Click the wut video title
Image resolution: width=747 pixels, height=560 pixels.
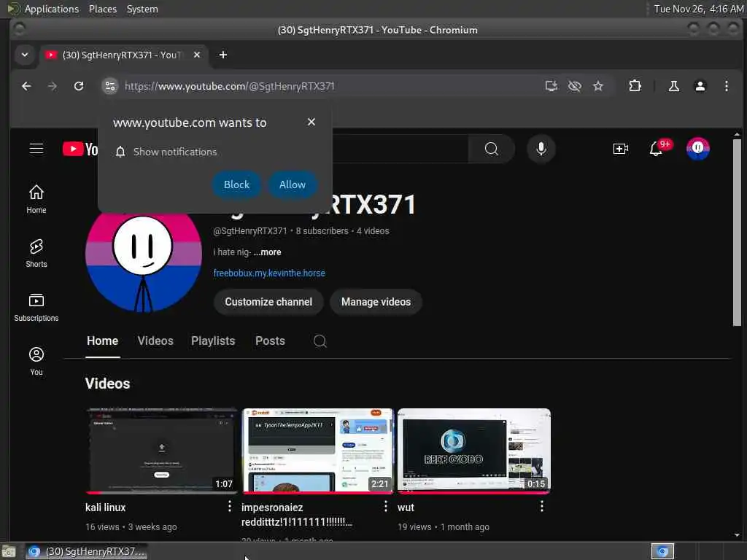406,507
